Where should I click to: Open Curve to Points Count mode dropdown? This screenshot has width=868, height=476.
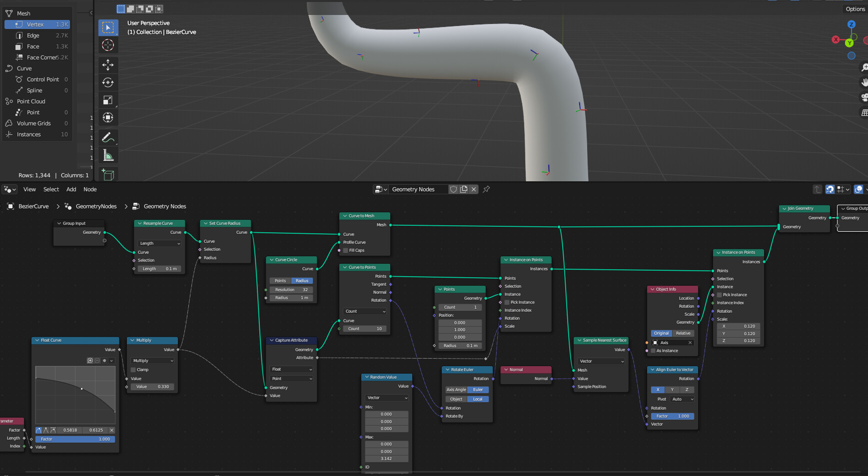[x=365, y=311]
